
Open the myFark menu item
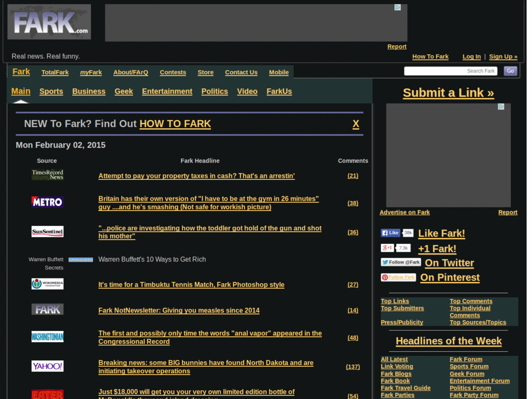tap(91, 72)
